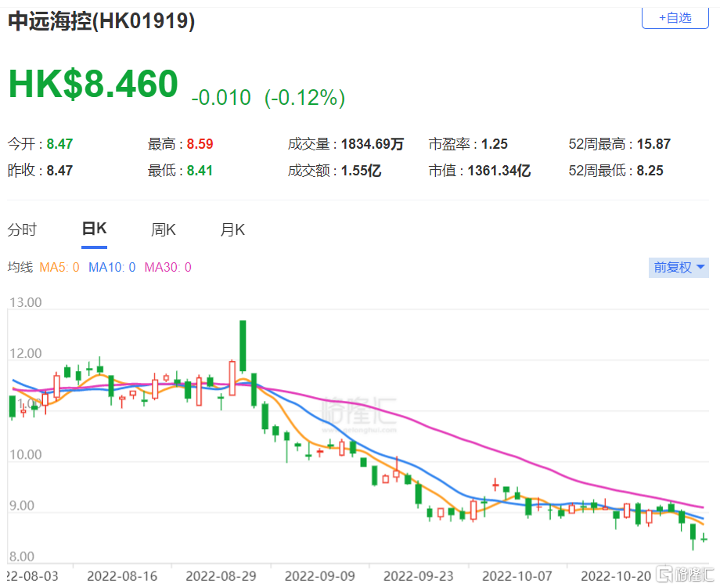The image size is (720, 588).
Task: Click the tall green candlestick near 13.00
Action: coord(243,346)
